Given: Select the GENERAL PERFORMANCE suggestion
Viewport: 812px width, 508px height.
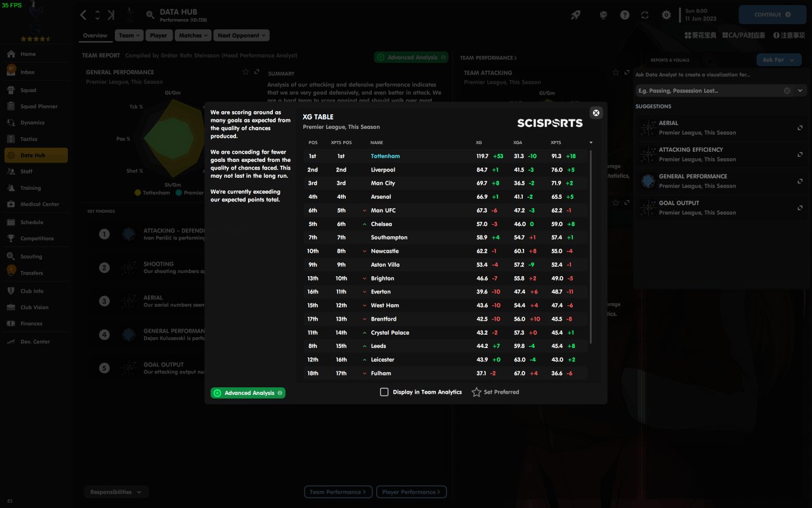Looking at the screenshot, I should point(721,181).
